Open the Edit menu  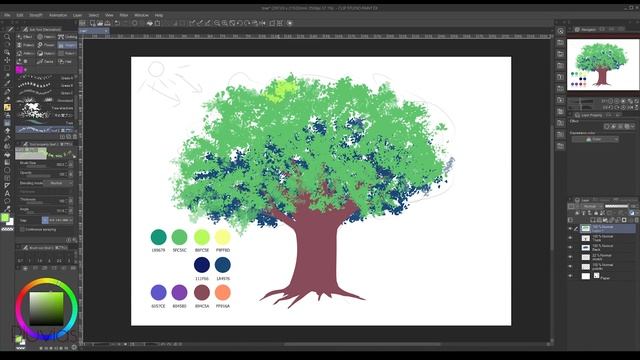point(20,15)
